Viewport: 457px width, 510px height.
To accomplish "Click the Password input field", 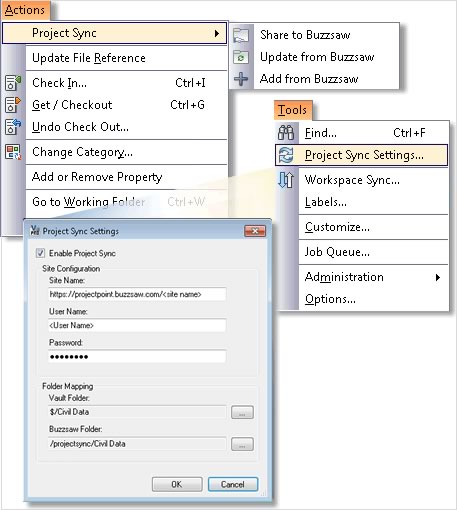I will tap(137, 357).
